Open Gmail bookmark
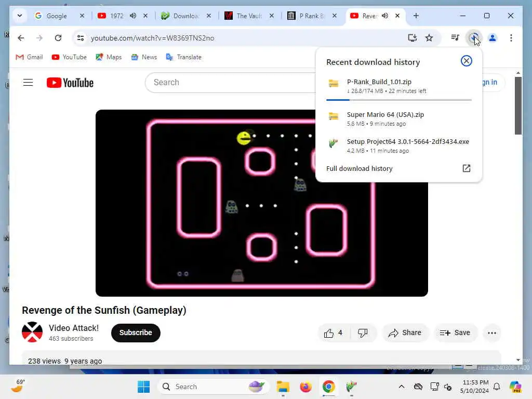The height and width of the screenshot is (399, 532). 29,57
